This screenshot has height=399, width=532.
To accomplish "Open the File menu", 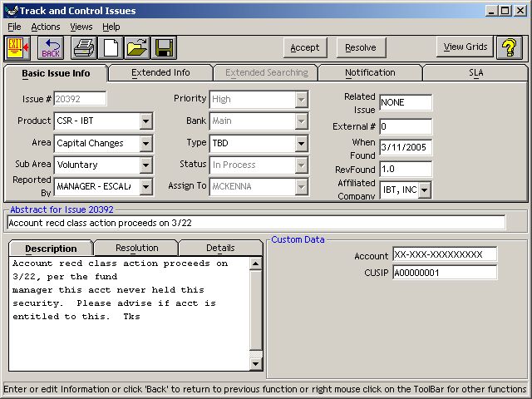I will click(14, 27).
